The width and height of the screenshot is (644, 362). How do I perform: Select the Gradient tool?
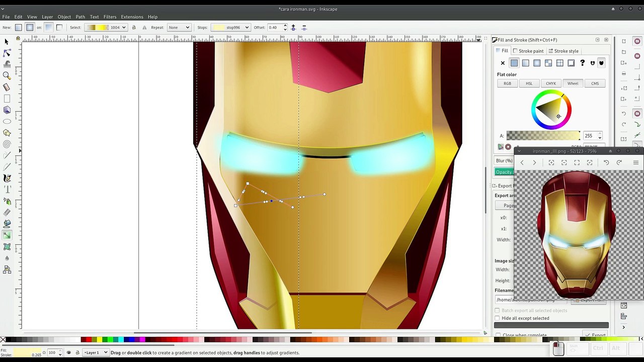tap(7, 235)
